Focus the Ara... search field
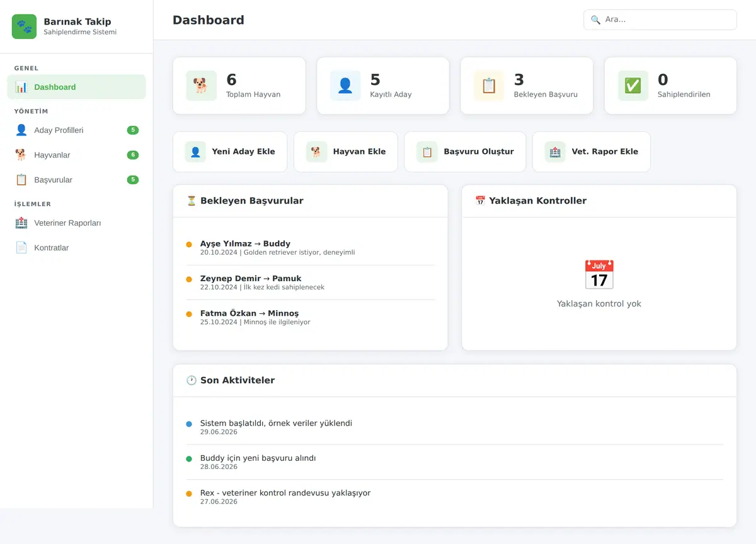 click(x=660, y=20)
